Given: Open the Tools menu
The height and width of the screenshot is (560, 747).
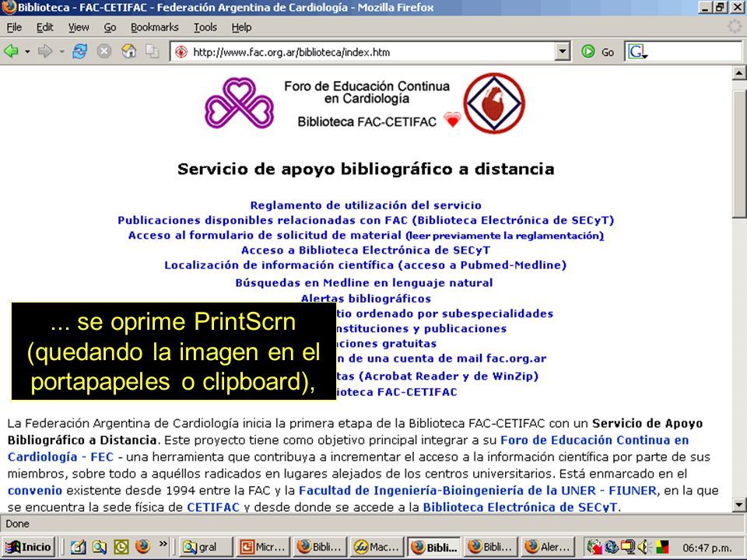Looking at the screenshot, I should click(x=205, y=28).
